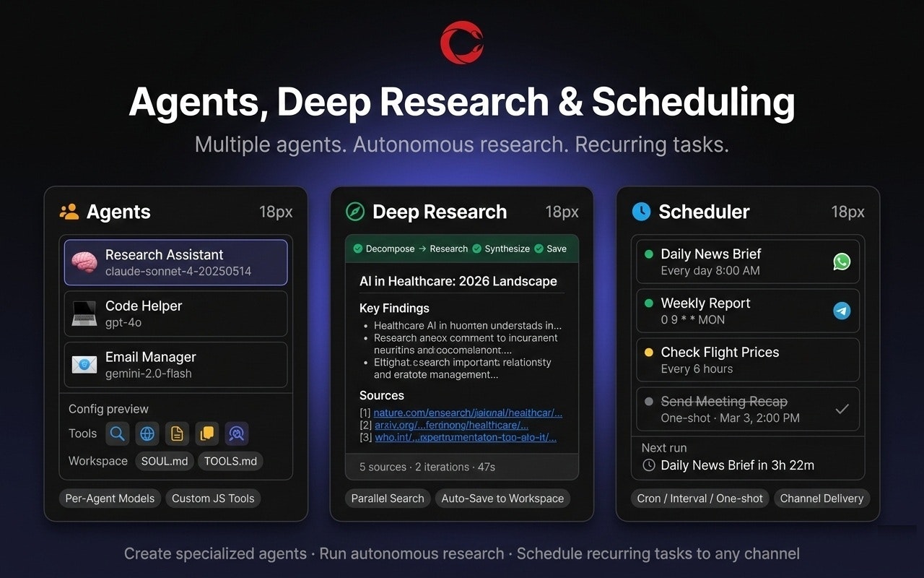Click the 'Every 6 hours' interval text
The image size is (924, 578).
(x=697, y=368)
